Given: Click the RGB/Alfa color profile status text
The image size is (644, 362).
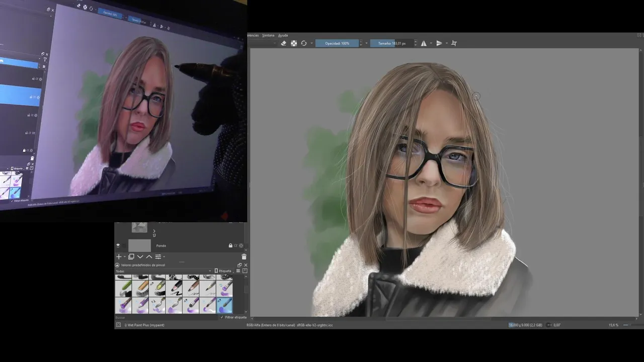Looking at the screenshot, I should (289, 325).
